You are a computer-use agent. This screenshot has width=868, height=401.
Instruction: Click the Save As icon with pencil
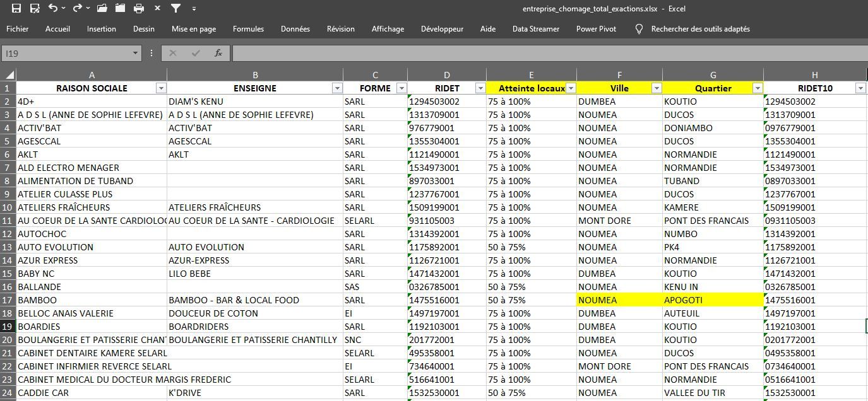pos(35,9)
